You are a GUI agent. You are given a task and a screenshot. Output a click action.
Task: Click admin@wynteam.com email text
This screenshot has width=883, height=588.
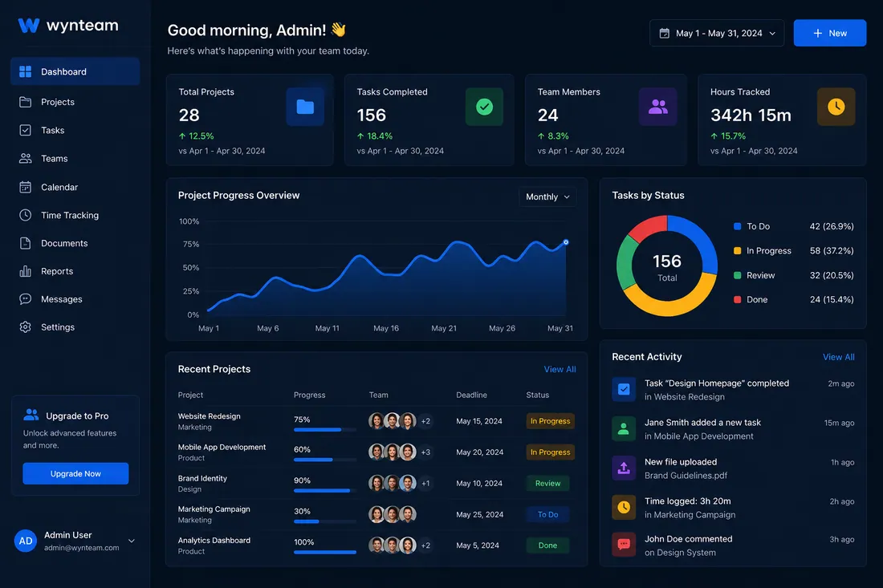click(x=82, y=547)
